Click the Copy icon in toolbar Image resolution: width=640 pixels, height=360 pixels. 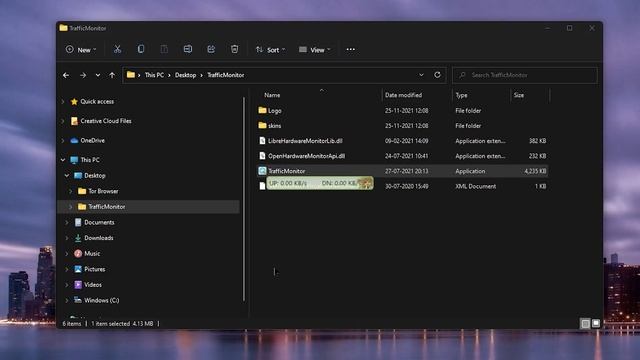[141, 49]
